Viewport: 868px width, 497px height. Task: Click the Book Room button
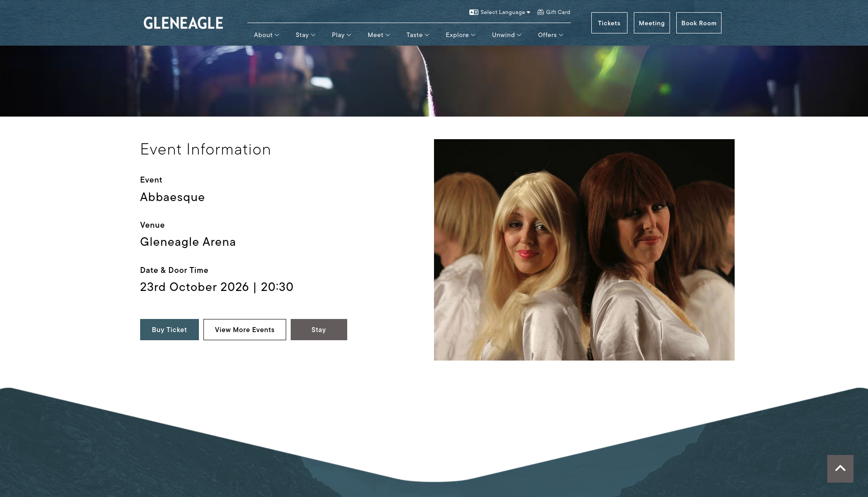698,23
